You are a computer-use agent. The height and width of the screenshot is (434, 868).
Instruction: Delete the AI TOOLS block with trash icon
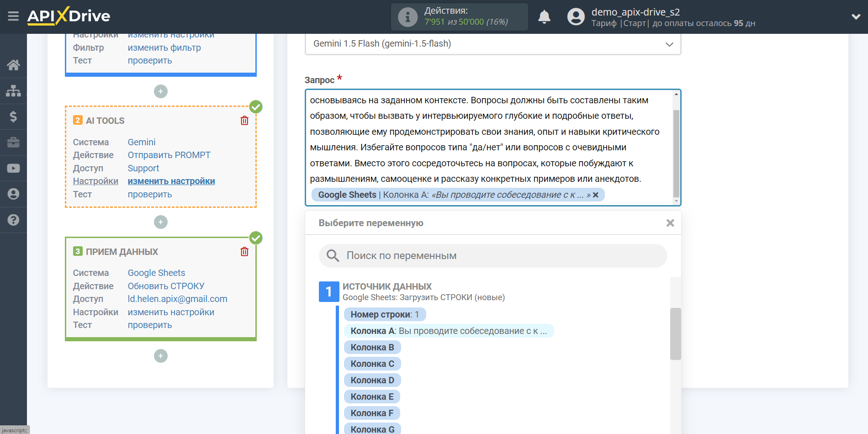[244, 121]
